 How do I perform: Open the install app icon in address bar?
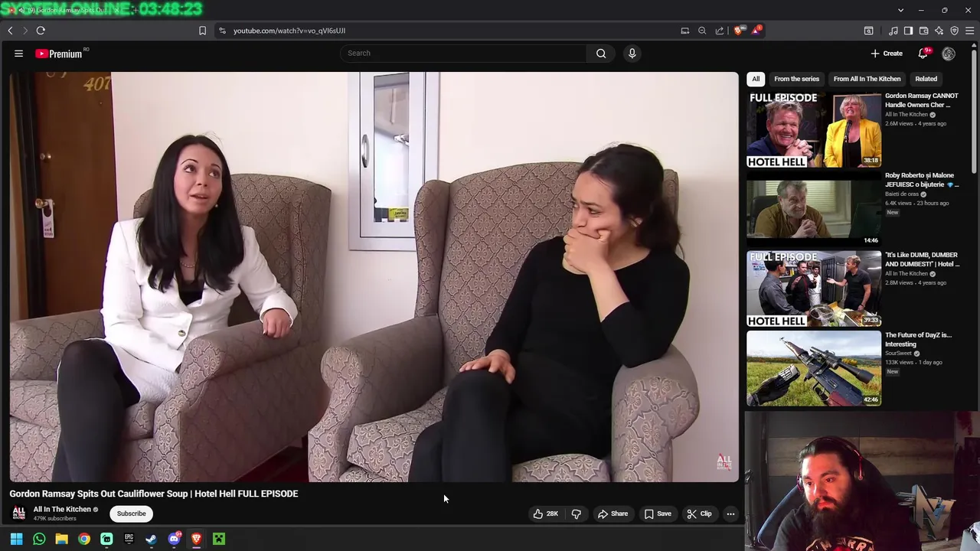(x=684, y=31)
